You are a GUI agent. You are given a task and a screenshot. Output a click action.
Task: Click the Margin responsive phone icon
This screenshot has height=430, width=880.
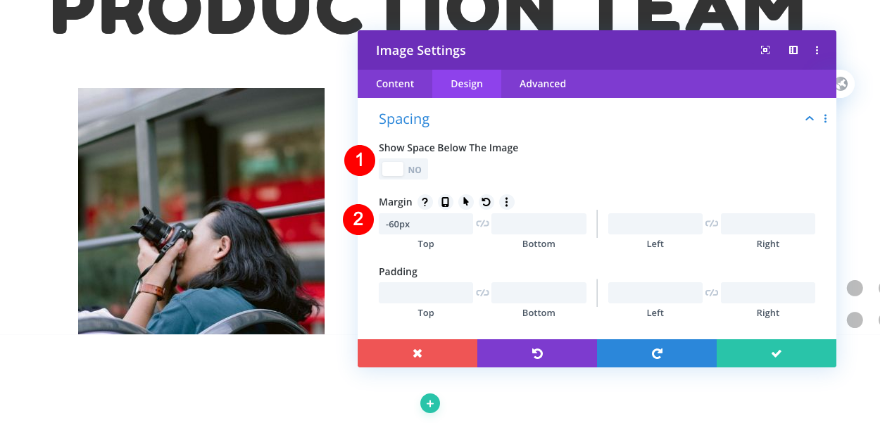point(445,202)
